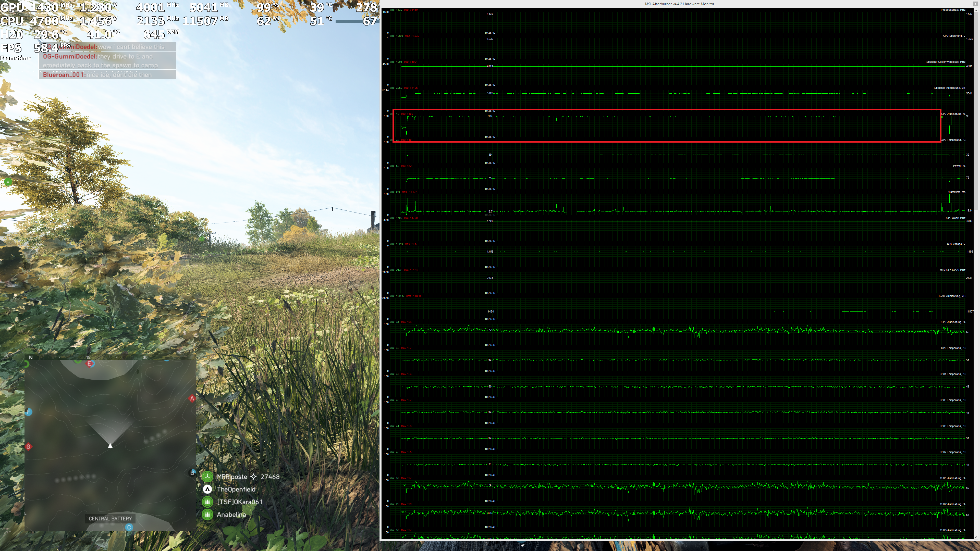
Task: Click the white player arrow on minimap
Action: tap(110, 445)
